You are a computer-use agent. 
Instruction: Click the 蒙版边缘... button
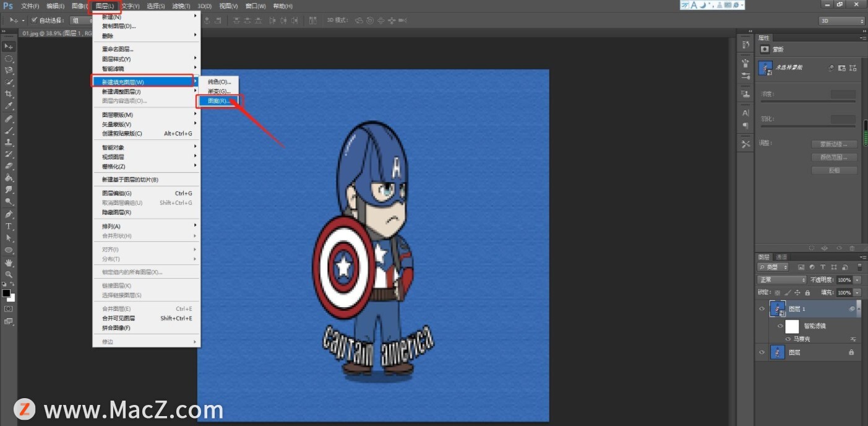tap(834, 144)
